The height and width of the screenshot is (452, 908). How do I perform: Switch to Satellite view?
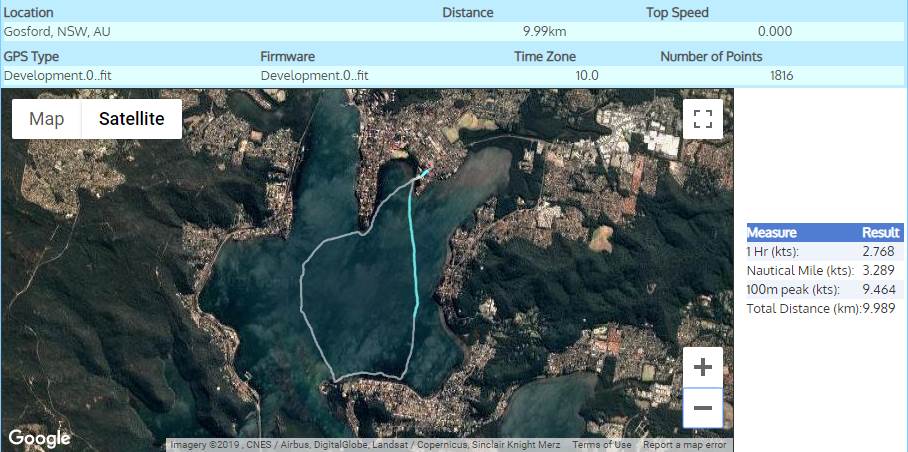[131, 119]
